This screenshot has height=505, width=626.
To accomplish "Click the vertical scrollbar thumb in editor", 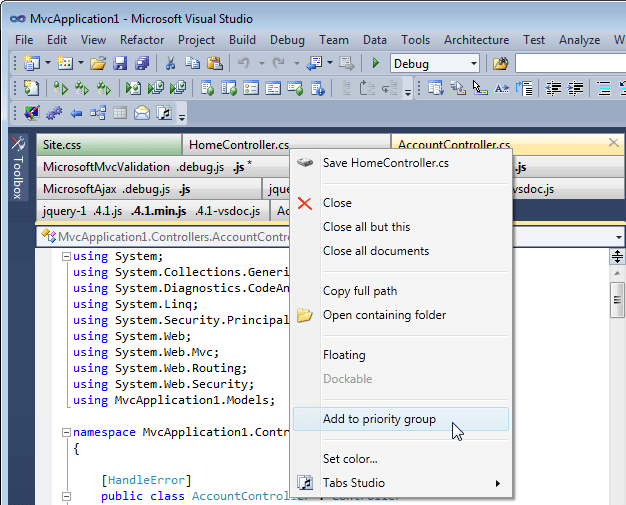I will tap(617, 300).
